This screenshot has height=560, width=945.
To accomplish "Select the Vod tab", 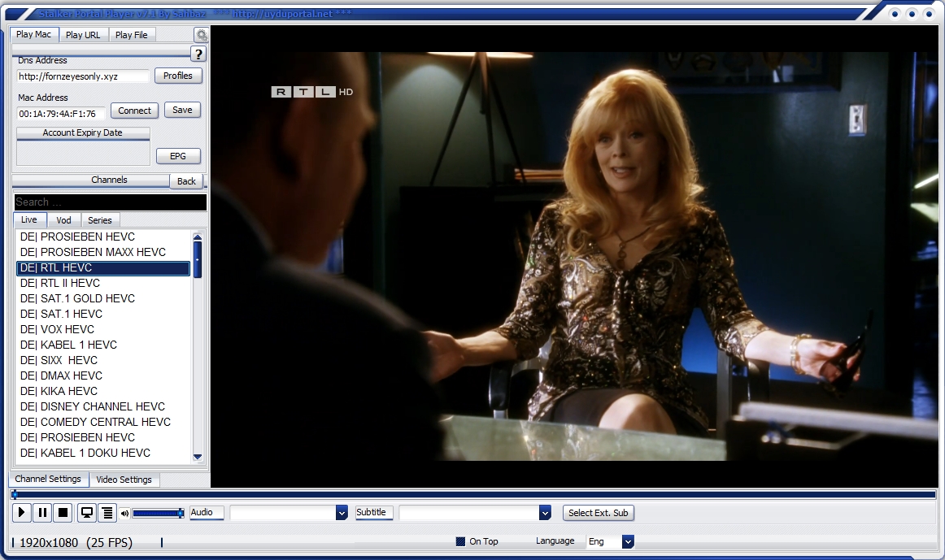I will coord(63,220).
